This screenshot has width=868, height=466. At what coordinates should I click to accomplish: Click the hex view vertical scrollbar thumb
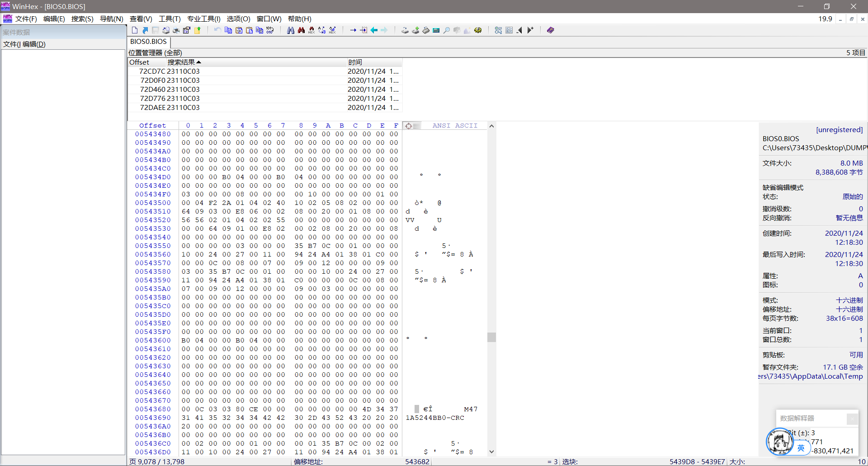[491, 338]
